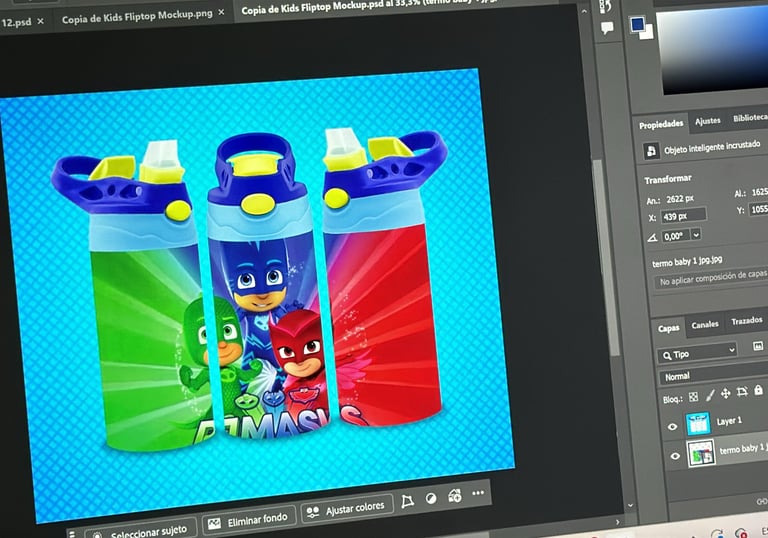768x538 pixels.
Task: Toggle lock all padlock icon
Action: 759,390
